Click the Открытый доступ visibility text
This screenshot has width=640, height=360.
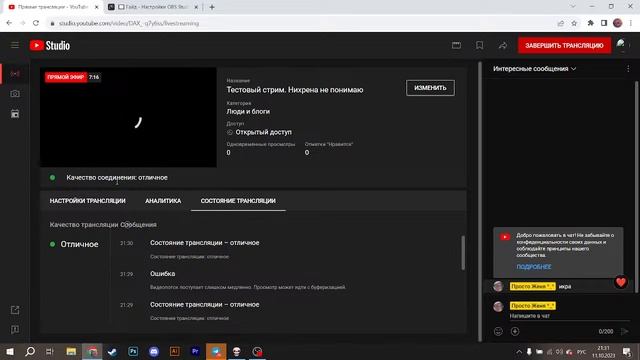pyautogui.click(x=263, y=132)
